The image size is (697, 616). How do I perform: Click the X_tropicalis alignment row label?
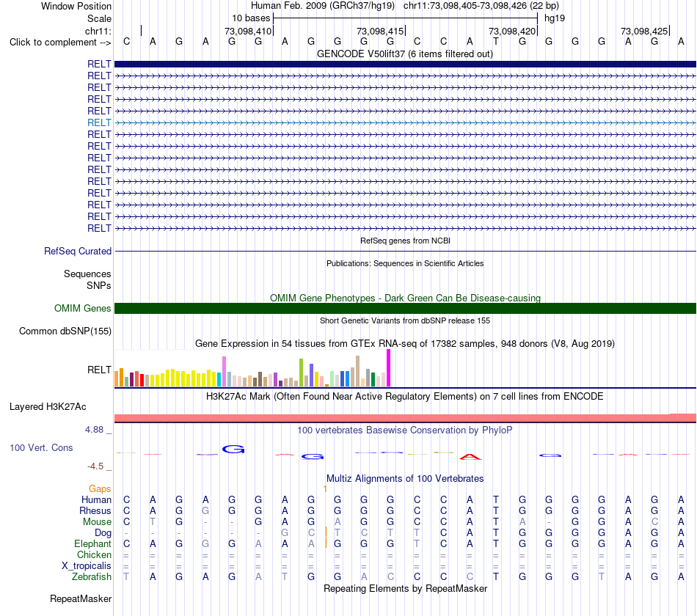point(87,566)
